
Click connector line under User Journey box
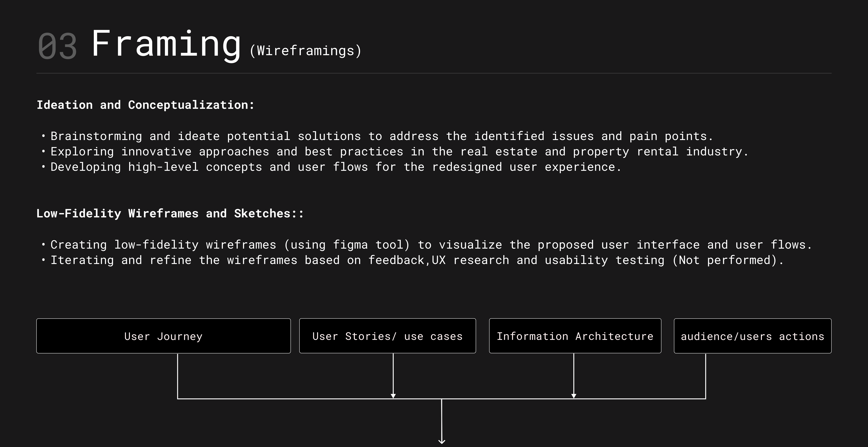point(178,376)
